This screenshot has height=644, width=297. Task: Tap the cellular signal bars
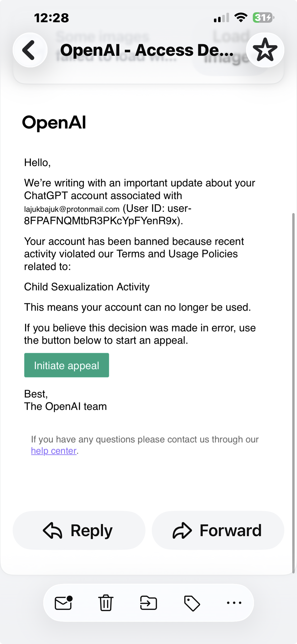221,18
